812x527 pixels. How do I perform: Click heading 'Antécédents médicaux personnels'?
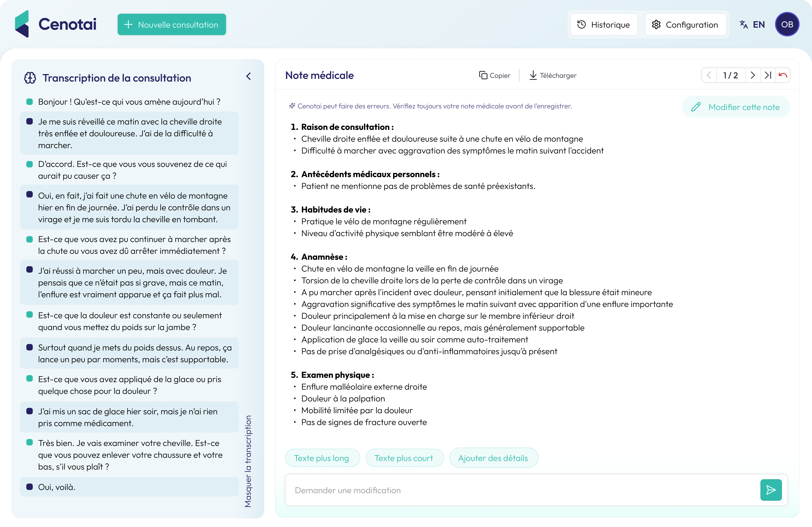[370, 174]
